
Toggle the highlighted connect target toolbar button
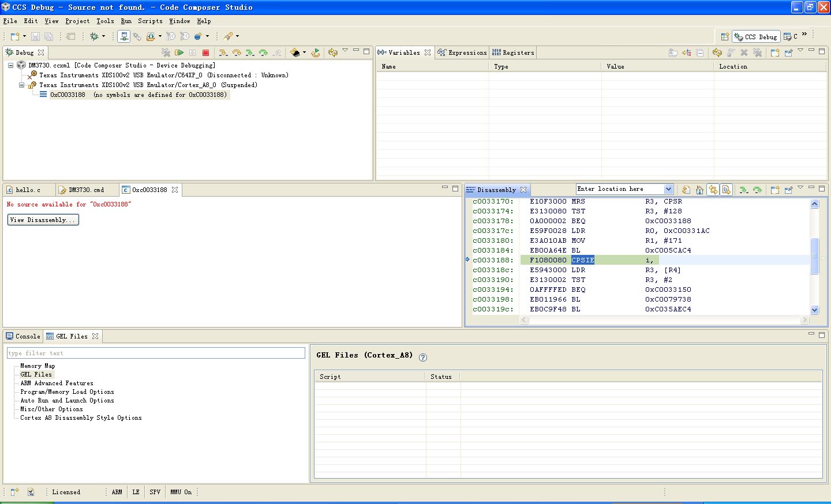click(x=123, y=36)
